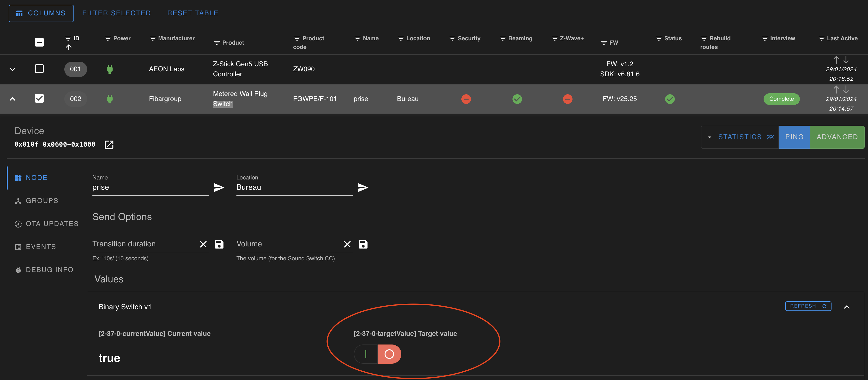Screen dimensions: 868x380
Task: Open device database link icon
Action: (109, 145)
